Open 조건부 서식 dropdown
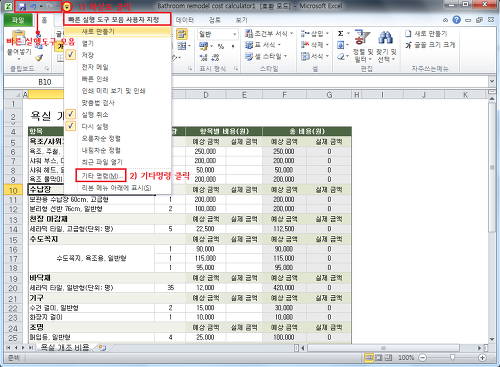The image size is (500, 367). click(x=269, y=33)
